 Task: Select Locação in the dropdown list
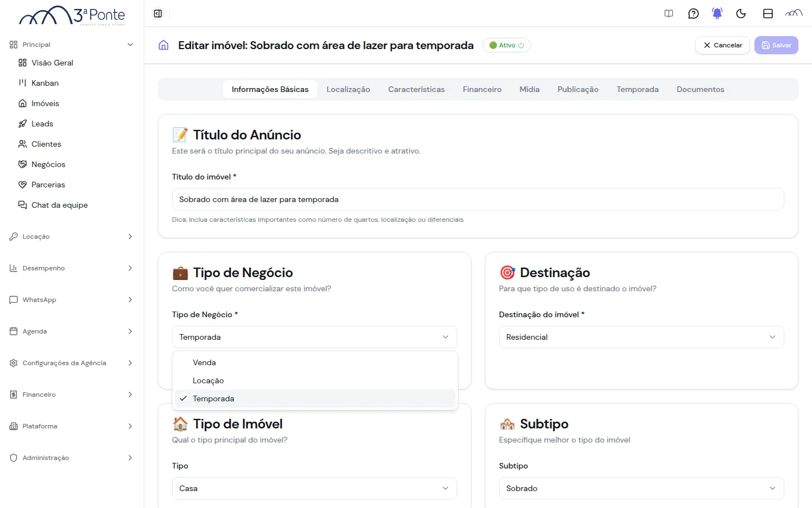coord(315,380)
